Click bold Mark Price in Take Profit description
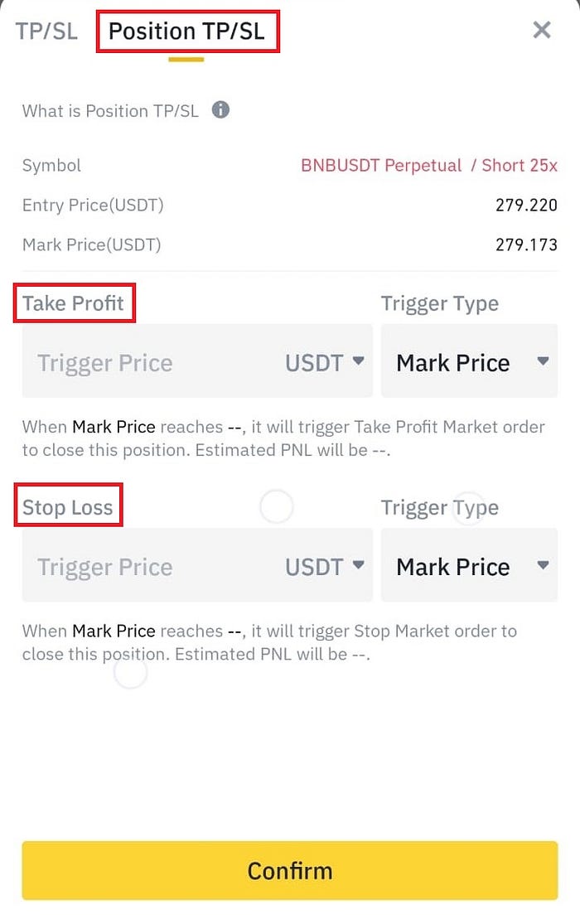This screenshot has width=580, height=924. 114,428
